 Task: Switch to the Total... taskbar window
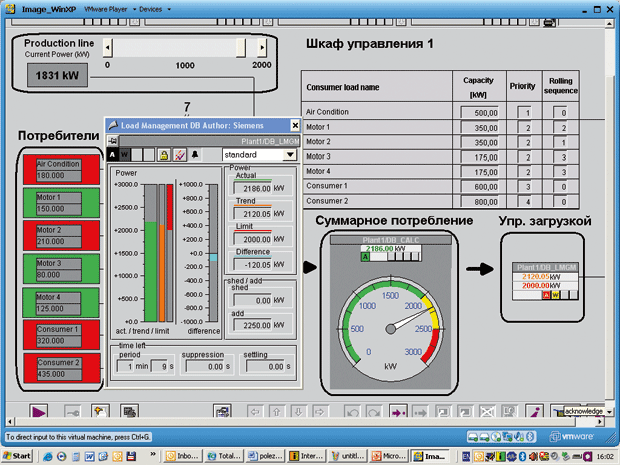pyautogui.click(x=224, y=456)
